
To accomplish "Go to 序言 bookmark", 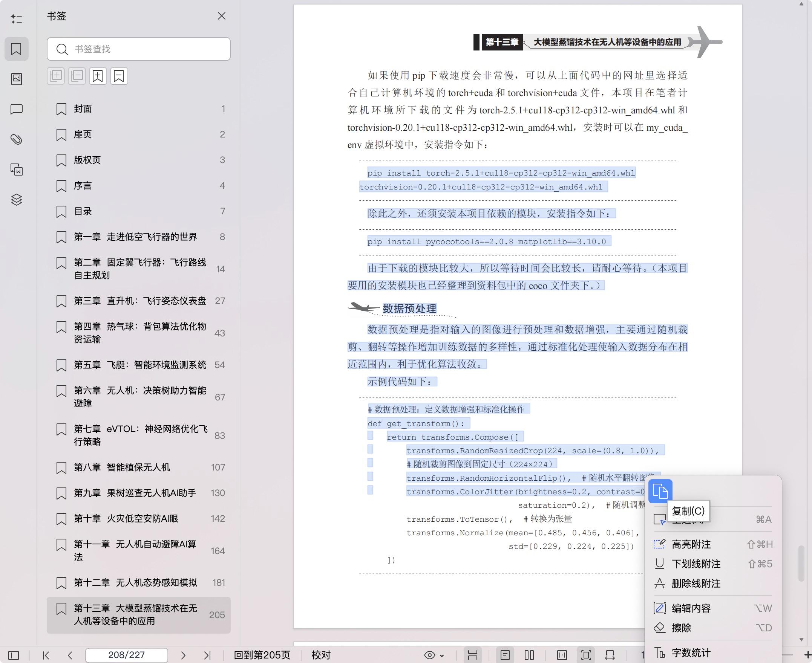I will pyautogui.click(x=139, y=186).
